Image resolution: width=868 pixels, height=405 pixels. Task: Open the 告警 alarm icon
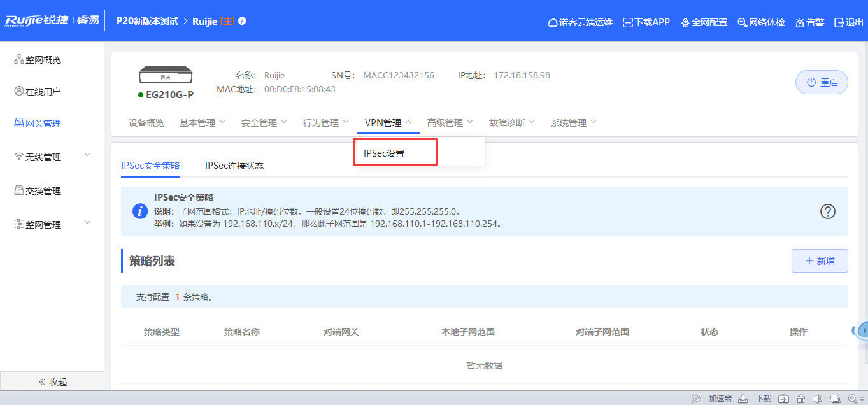[808, 22]
